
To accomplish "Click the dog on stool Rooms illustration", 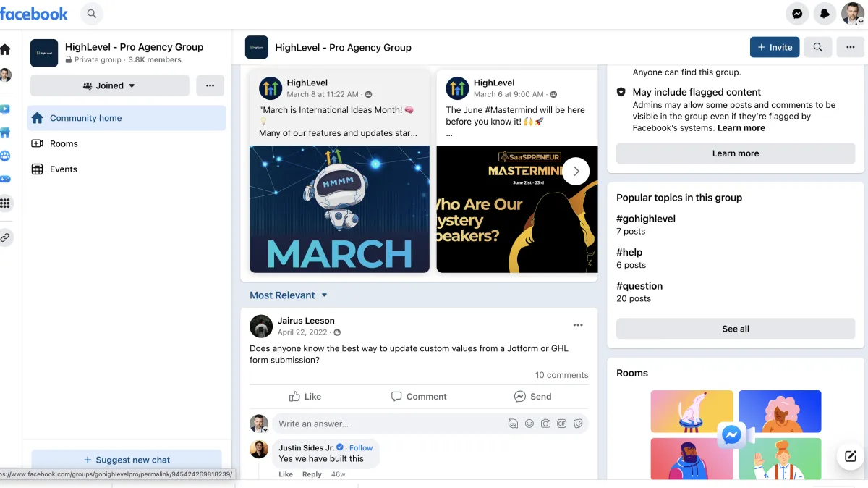I will pos(692,411).
